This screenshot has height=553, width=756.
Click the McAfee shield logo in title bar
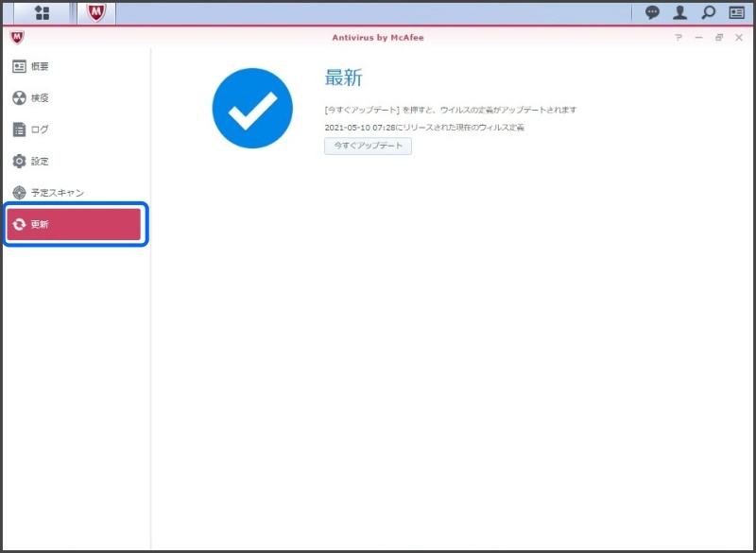coord(17,37)
